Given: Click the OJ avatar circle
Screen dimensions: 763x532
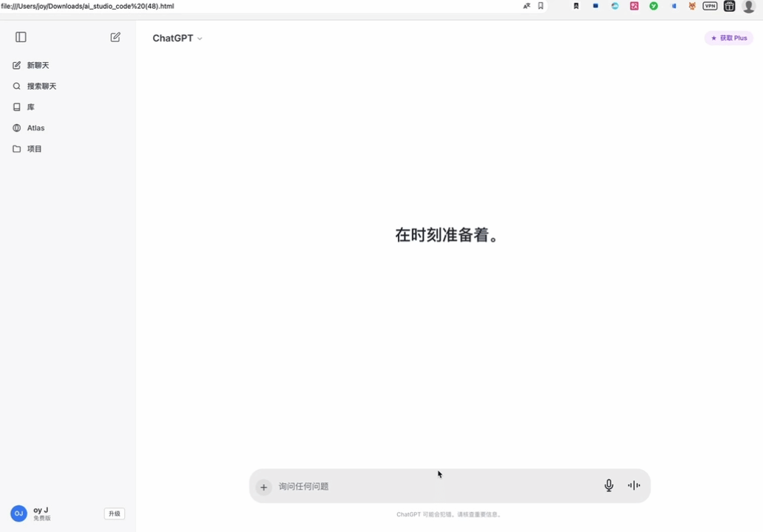Looking at the screenshot, I should pos(18,514).
